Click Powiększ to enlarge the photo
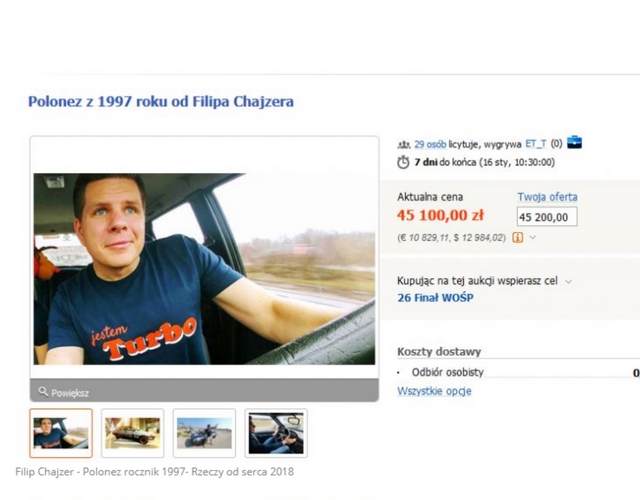The image size is (640, 500). [x=70, y=393]
